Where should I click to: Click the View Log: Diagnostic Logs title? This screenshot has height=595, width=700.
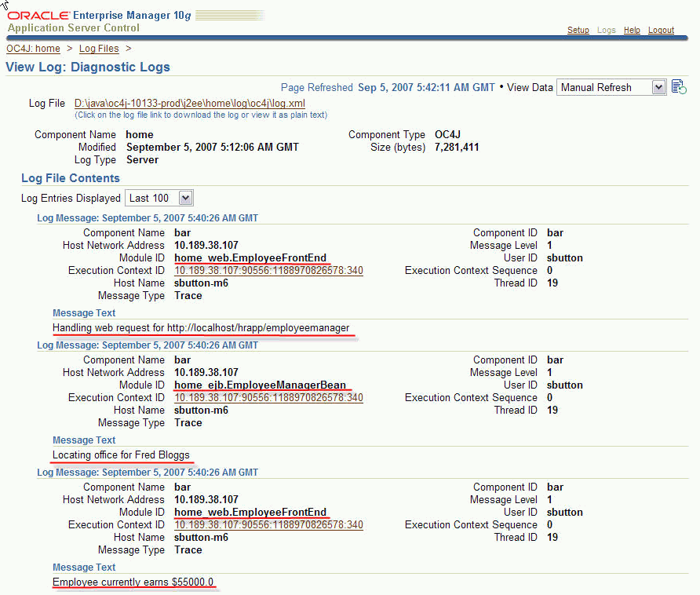(88, 67)
